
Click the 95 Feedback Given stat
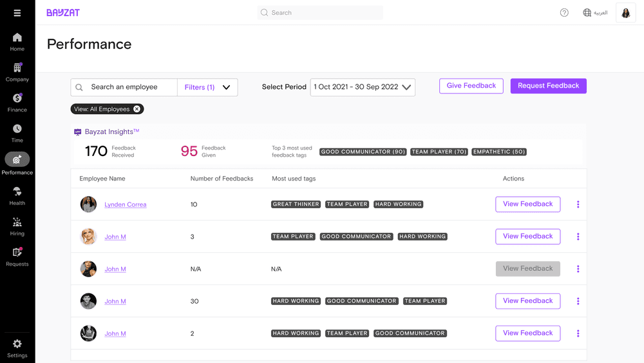(204, 152)
